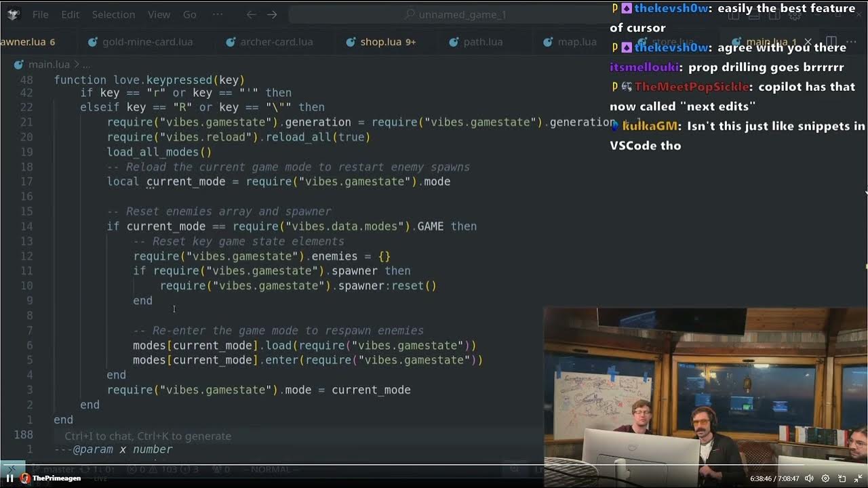This screenshot has height=488, width=868.
Task: Click the main.lua breadcrumb
Action: (x=49, y=64)
